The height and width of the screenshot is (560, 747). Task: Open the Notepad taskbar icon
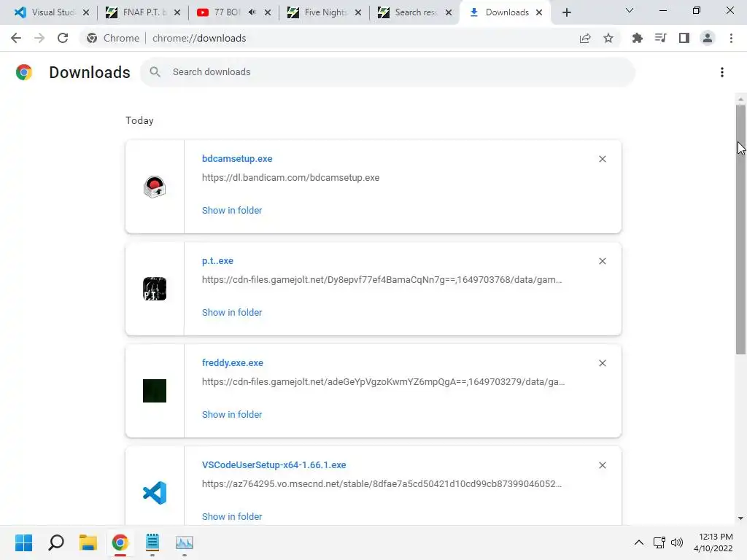tap(152, 542)
